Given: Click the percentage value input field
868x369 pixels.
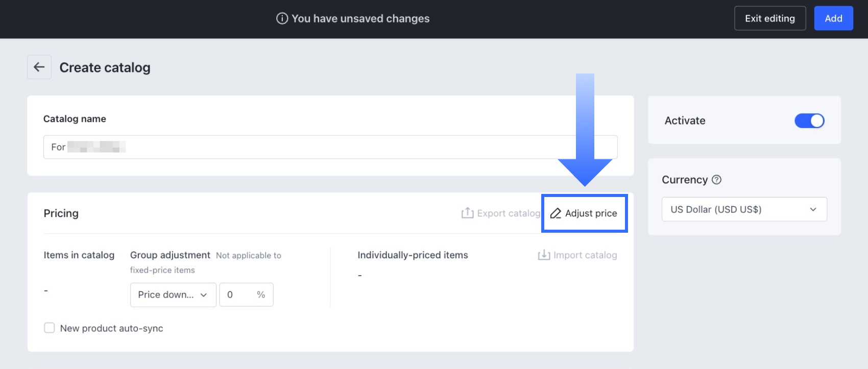Looking at the screenshot, I should click(x=238, y=294).
